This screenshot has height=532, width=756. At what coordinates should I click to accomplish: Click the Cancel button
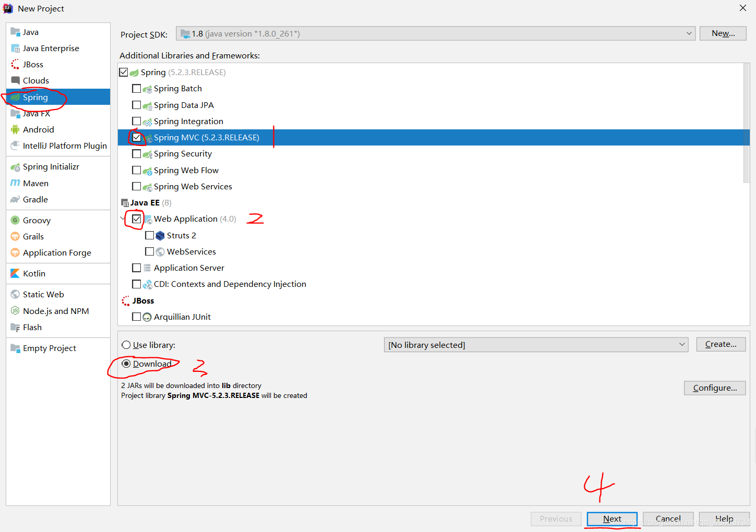(668, 519)
